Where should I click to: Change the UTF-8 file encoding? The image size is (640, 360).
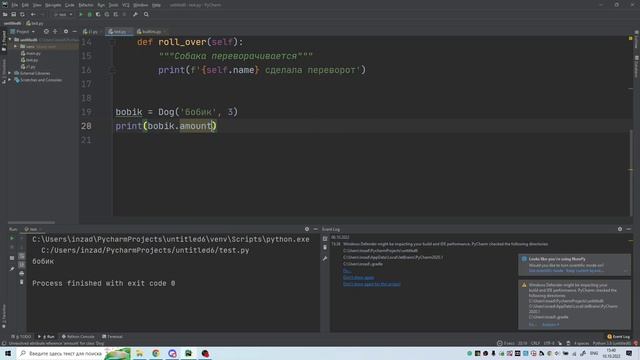tap(549, 343)
